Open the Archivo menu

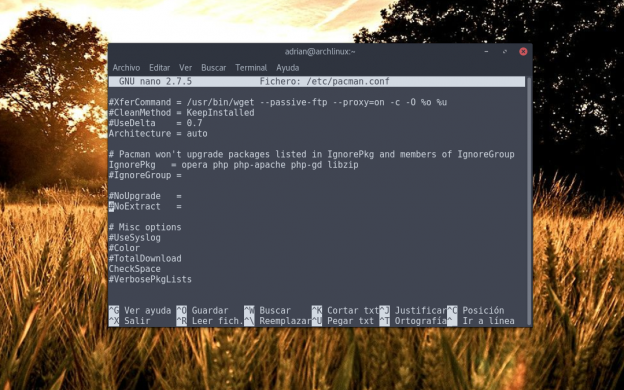[126, 68]
